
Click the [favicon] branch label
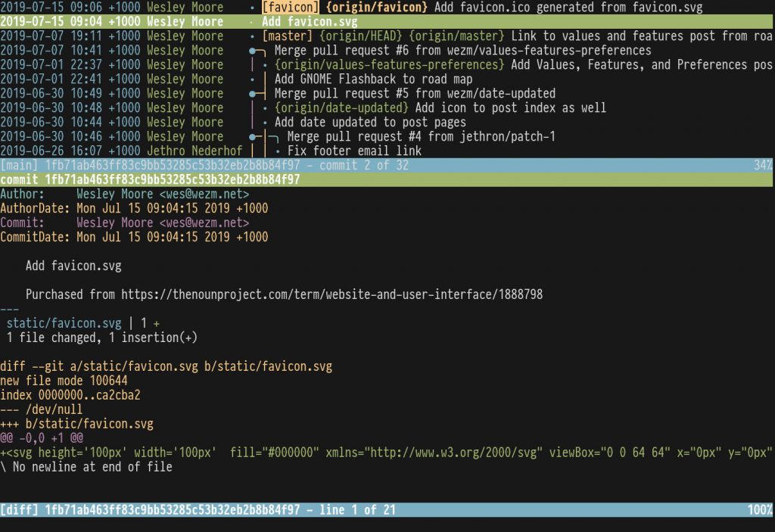(x=291, y=8)
